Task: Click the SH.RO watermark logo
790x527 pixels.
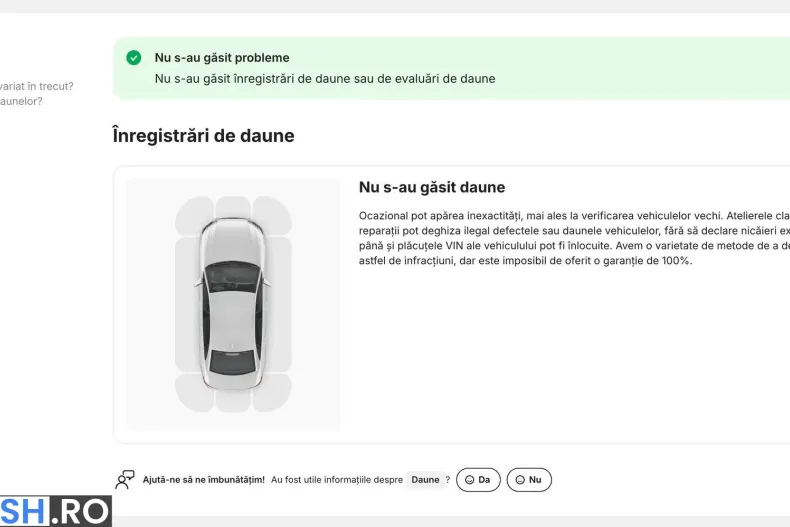Action: (55, 511)
